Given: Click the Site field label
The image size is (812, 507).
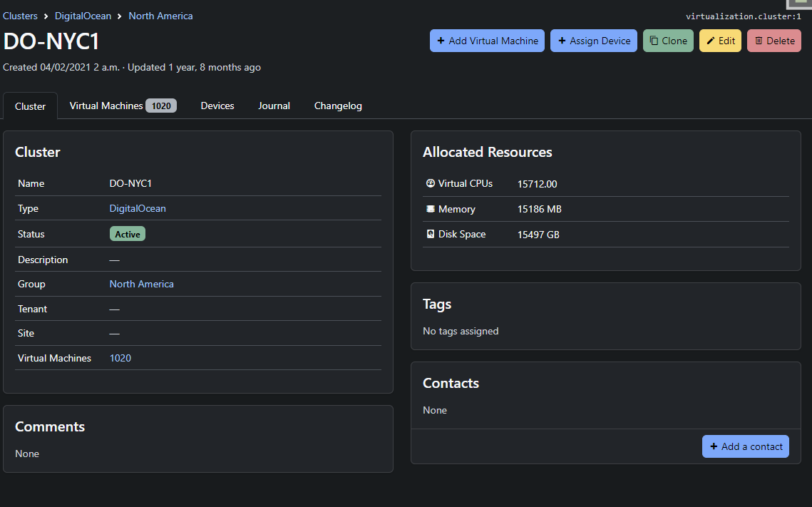Looking at the screenshot, I should pos(26,333).
